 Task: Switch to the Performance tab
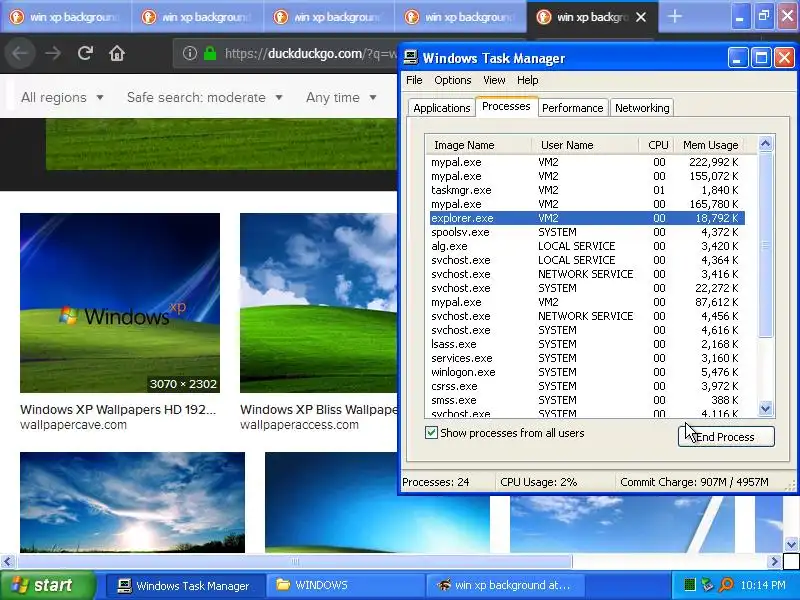pos(572,108)
